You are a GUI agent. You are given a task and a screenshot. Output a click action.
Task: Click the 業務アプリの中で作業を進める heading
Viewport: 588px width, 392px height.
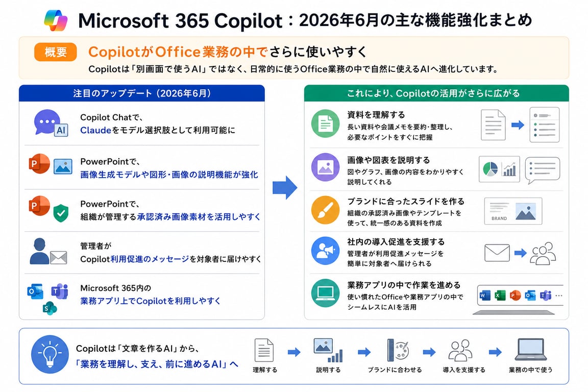[x=404, y=285]
